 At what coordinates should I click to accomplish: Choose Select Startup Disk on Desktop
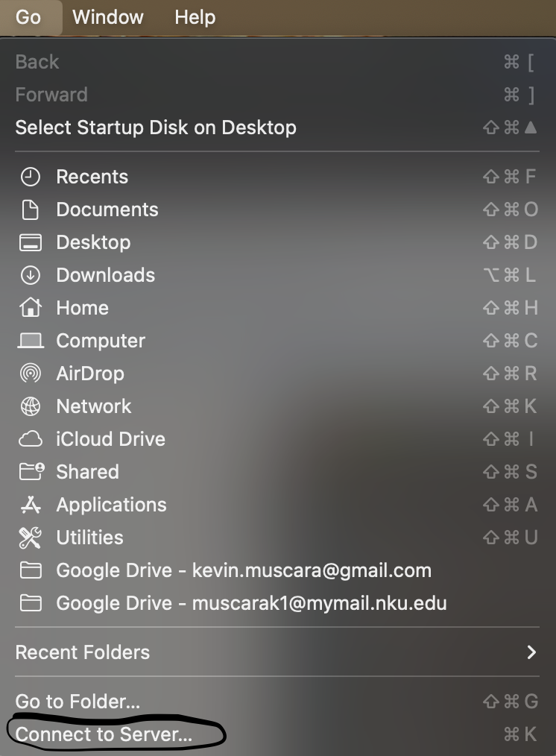[156, 127]
